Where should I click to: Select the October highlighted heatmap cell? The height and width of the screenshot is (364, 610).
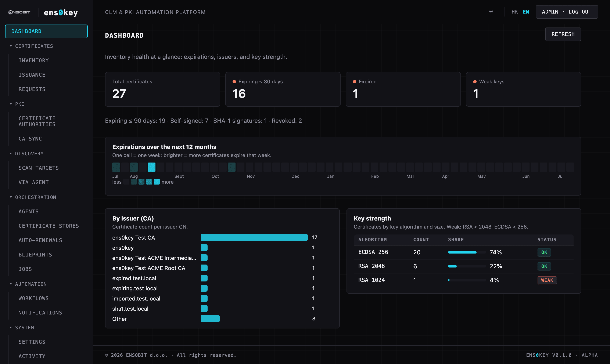(x=232, y=167)
